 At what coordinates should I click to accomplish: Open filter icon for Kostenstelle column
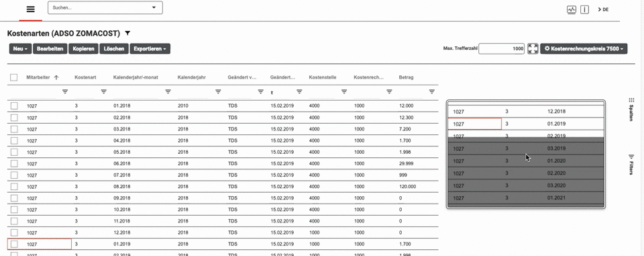click(x=344, y=92)
